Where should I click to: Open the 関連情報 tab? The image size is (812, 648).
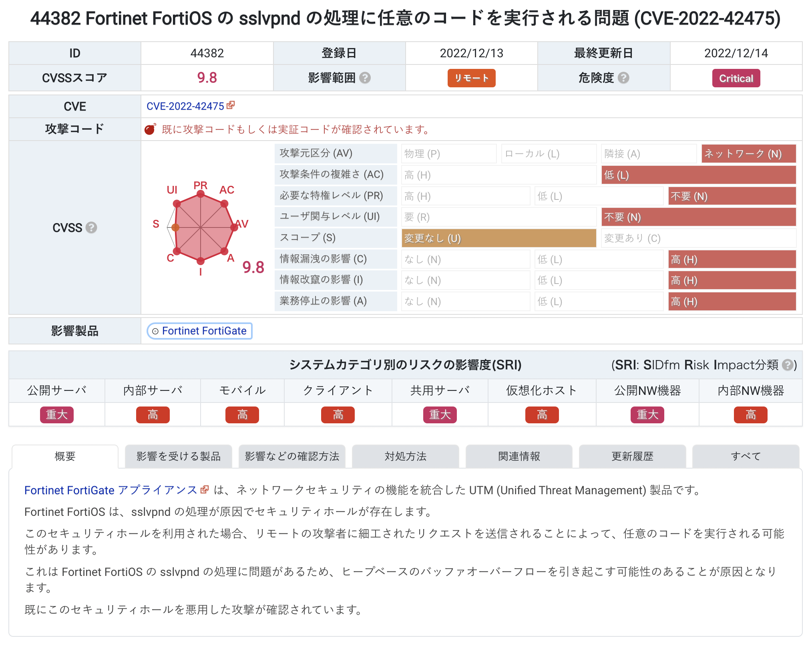point(519,456)
